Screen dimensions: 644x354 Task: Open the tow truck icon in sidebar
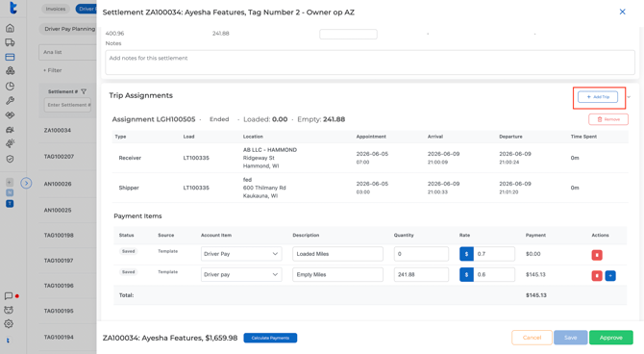(x=10, y=130)
